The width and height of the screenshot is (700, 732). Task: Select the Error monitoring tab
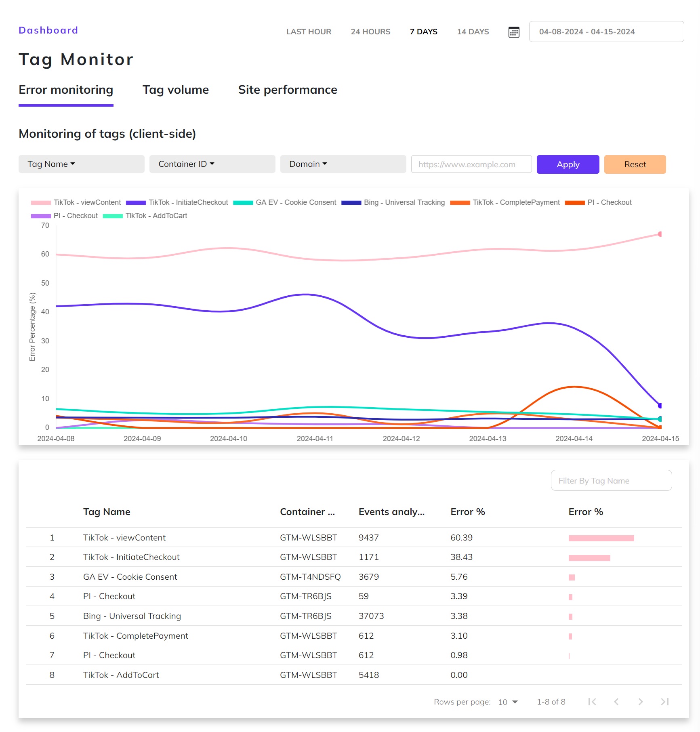66,90
